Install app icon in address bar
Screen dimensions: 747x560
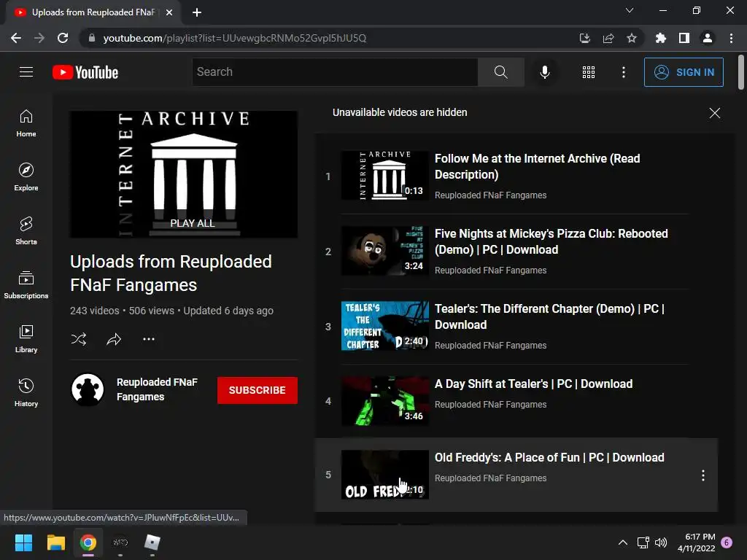point(584,38)
